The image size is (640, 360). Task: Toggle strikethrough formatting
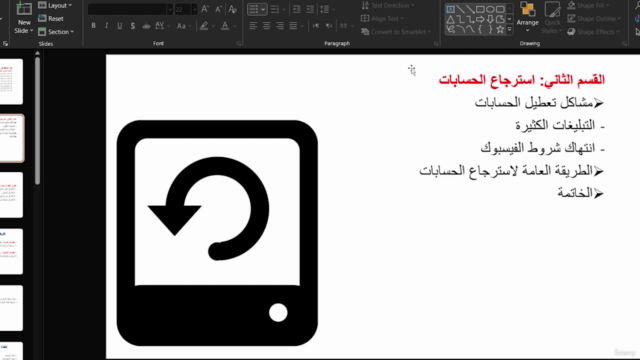146,26
